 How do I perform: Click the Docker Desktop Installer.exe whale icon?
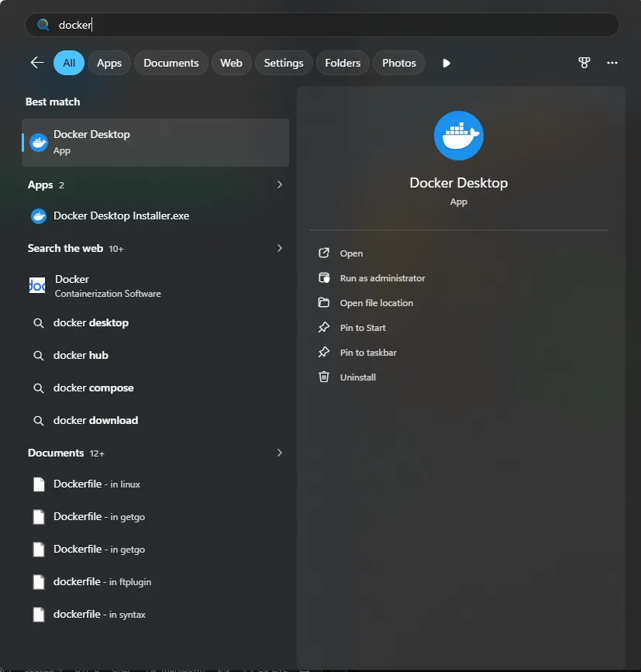[x=39, y=216]
